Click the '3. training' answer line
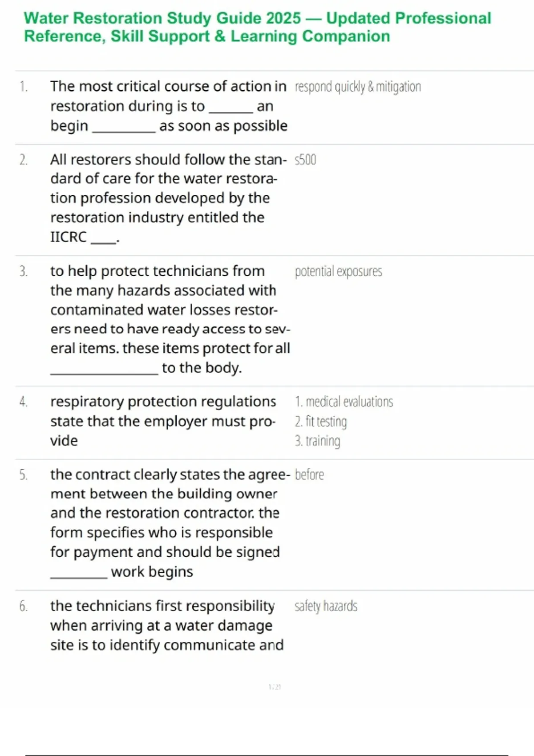534x756 pixels. [317, 441]
